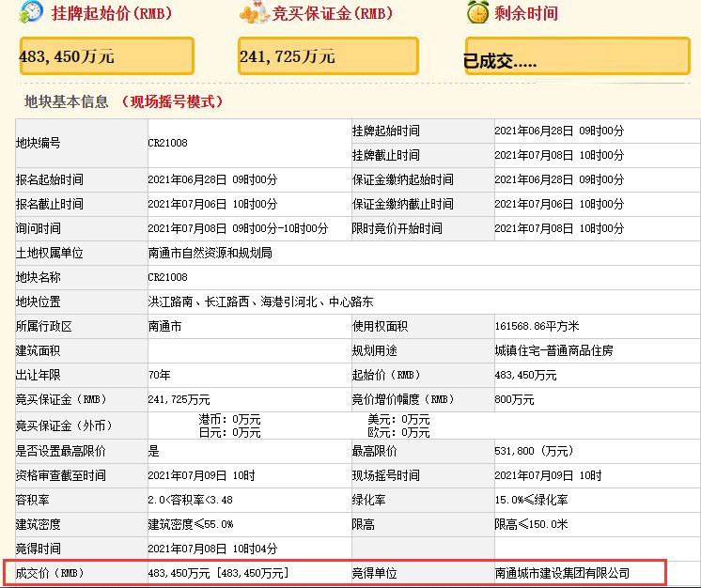Select the 报名截止时间 date value

tap(212, 204)
